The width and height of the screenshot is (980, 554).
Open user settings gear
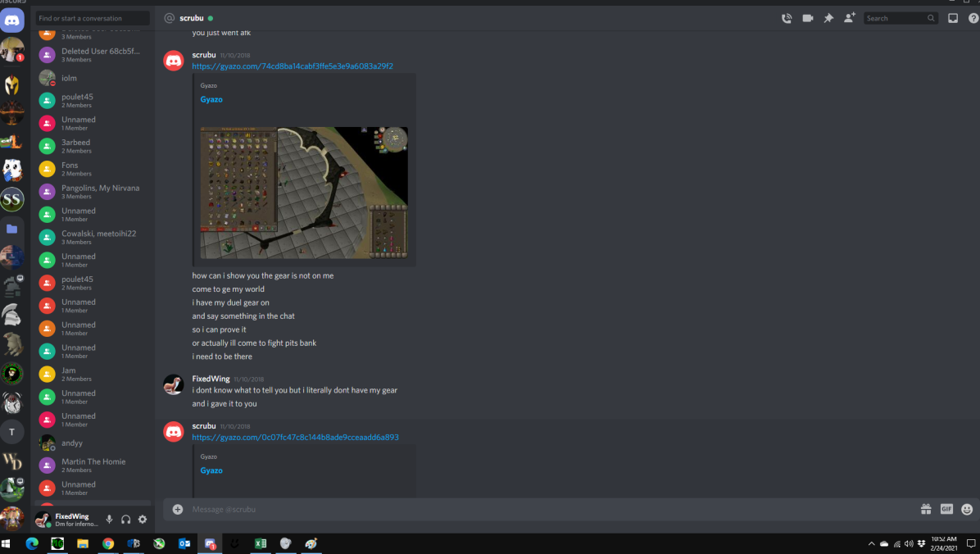click(x=143, y=519)
